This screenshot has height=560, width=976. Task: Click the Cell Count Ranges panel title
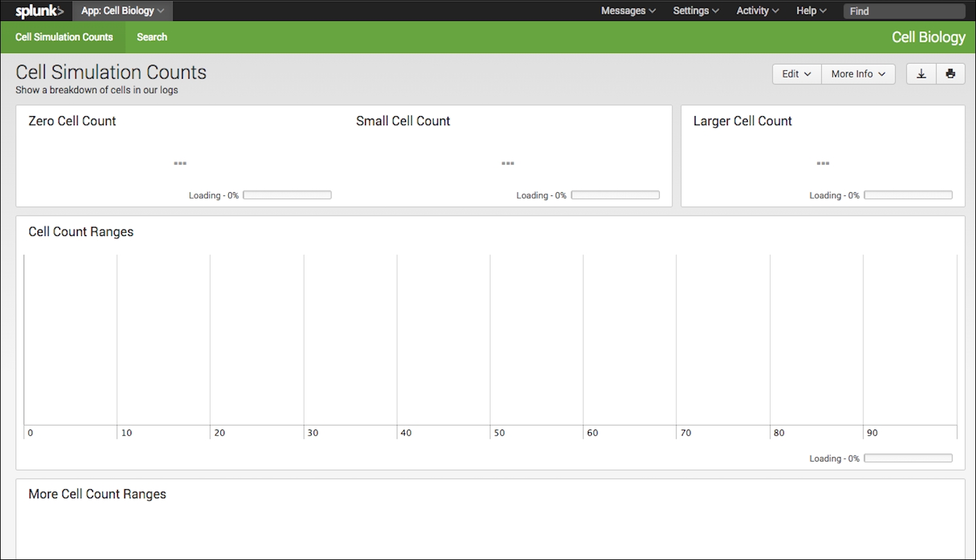[x=81, y=232]
